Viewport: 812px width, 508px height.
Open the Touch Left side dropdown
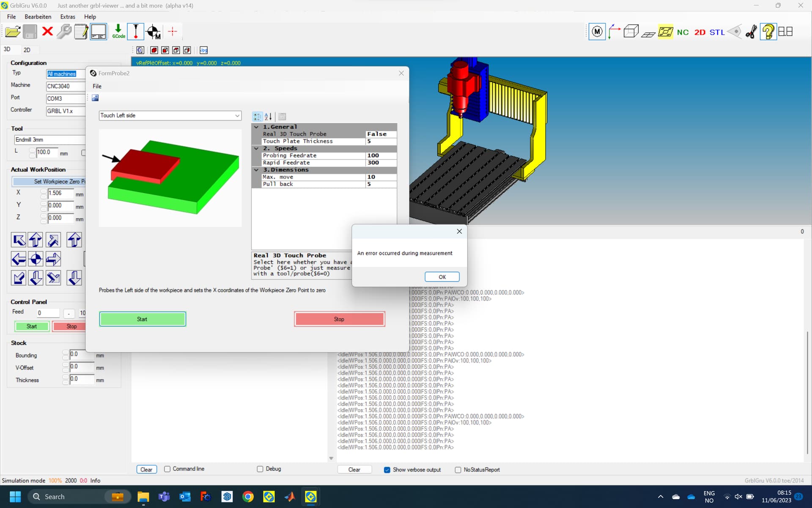(x=237, y=116)
